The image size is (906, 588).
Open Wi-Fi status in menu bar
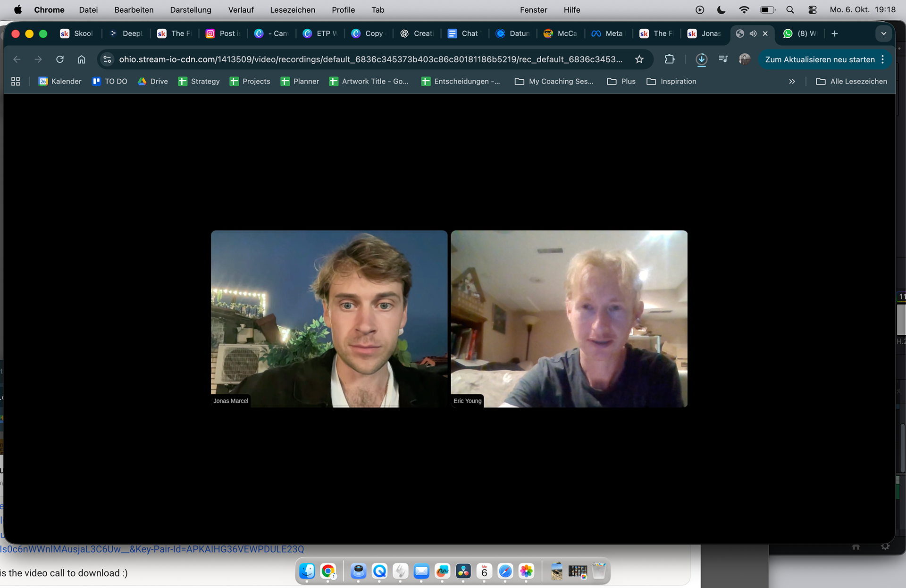click(x=744, y=9)
